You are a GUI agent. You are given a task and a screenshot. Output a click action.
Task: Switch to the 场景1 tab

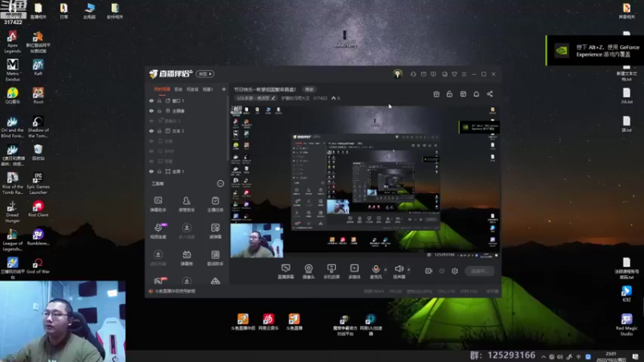208,89
